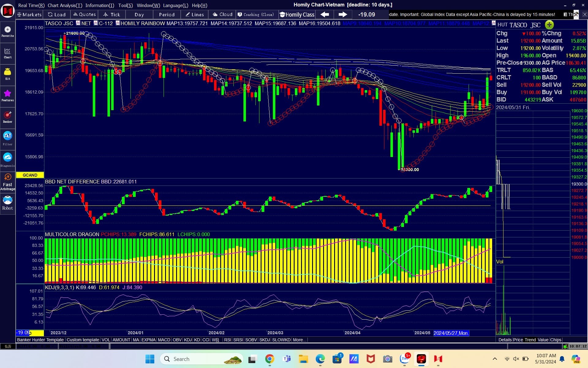Viewport: 588px width, 368px height.
Task: Click the Load toolbar button
Action: (x=57, y=14)
